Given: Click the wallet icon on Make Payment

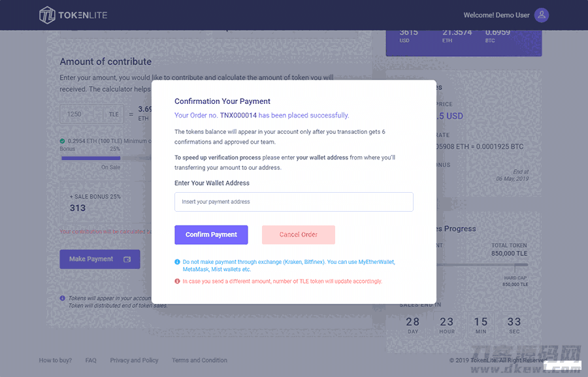Looking at the screenshot, I should pyautogui.click(x=127, y=259).
